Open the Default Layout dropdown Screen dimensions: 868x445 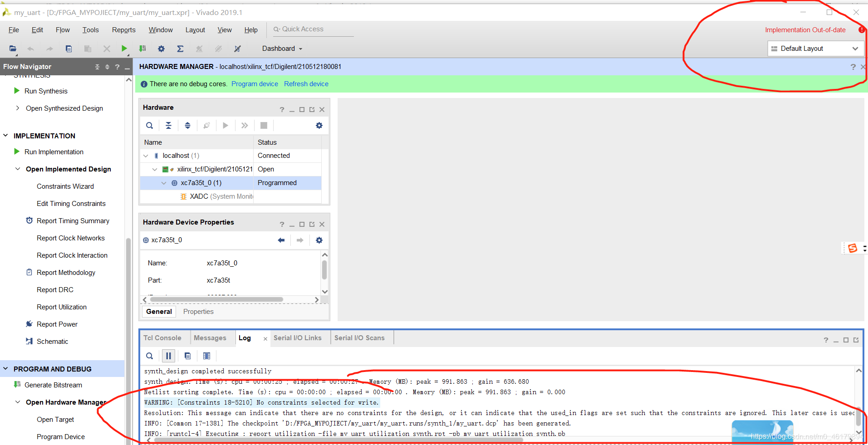click(x=855, y=48)
